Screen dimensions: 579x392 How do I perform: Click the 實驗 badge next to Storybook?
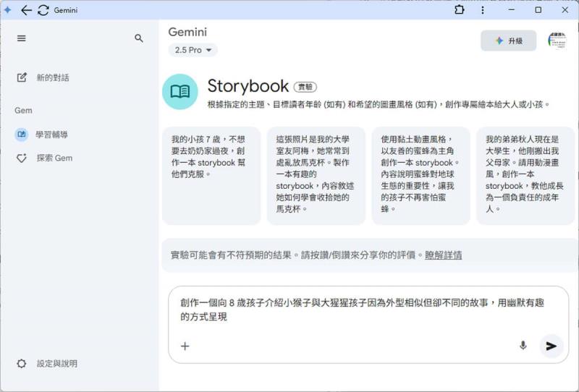[305, 87]
